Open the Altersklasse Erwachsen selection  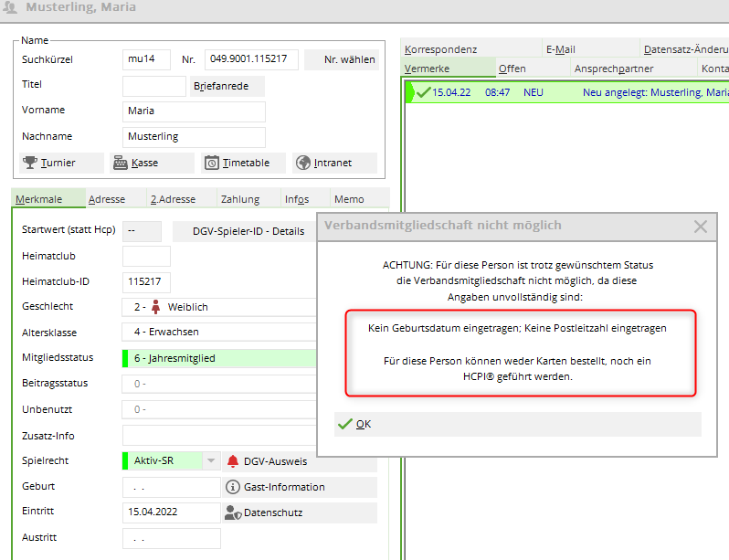coord(219,333)
